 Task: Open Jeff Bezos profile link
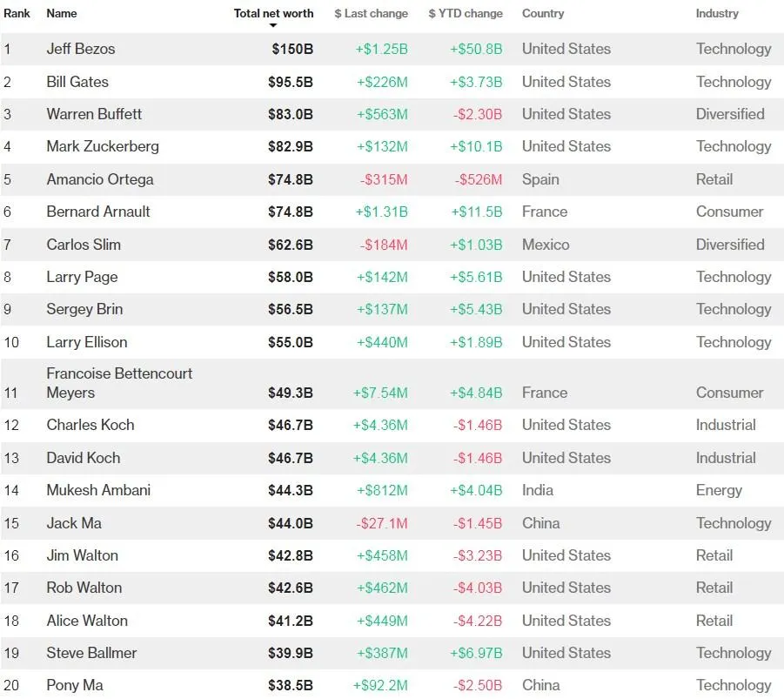(81, 49)
